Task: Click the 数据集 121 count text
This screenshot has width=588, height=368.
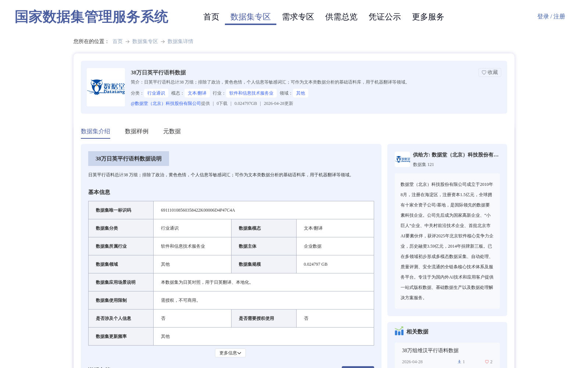Action: 423,164
